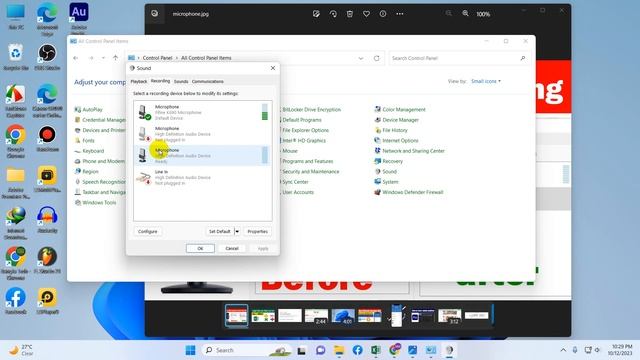Screen dimensions: 640x360
Task: Open Network and Sharing Center link
Action: point(413,151)
